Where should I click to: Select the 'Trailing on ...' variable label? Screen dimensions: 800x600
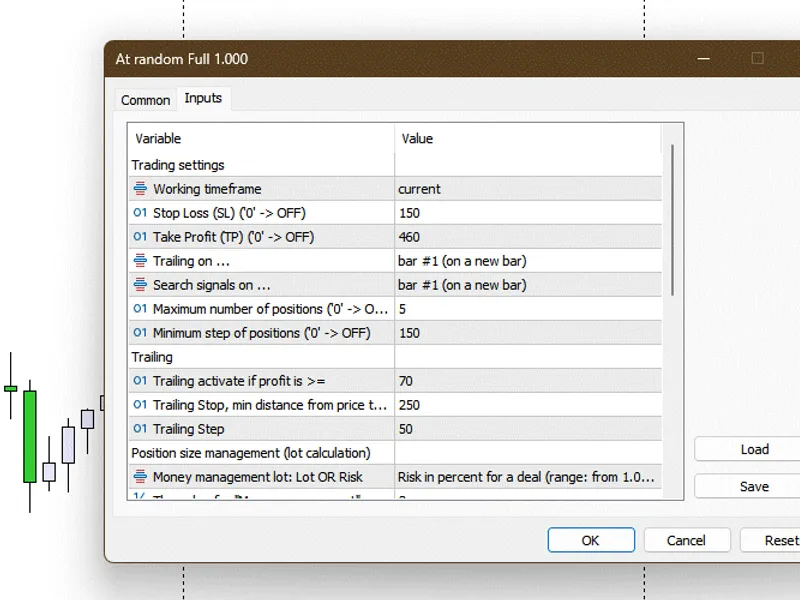click(x=191, y=261)
